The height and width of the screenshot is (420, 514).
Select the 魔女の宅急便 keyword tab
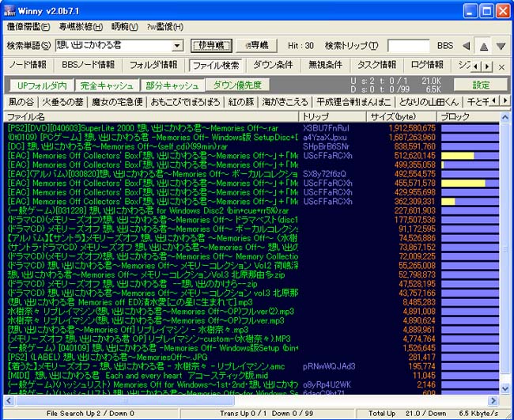tap(117, 102)
